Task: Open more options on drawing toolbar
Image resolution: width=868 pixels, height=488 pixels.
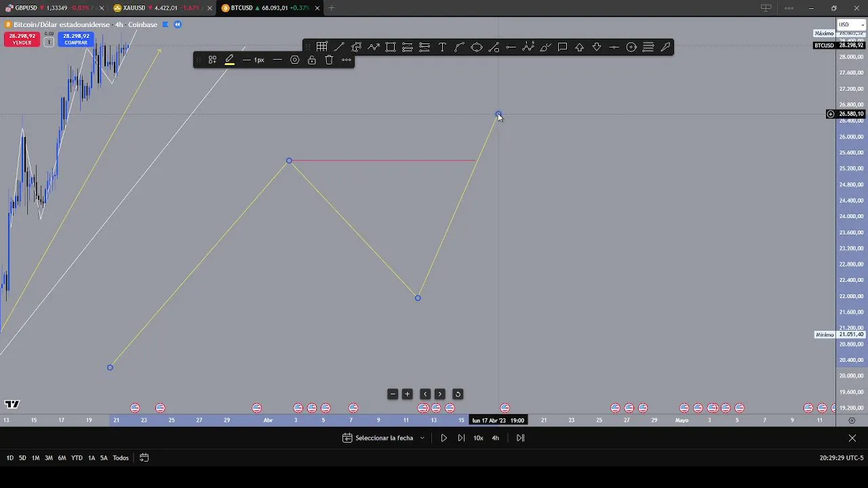Action: tap(347, 60)
